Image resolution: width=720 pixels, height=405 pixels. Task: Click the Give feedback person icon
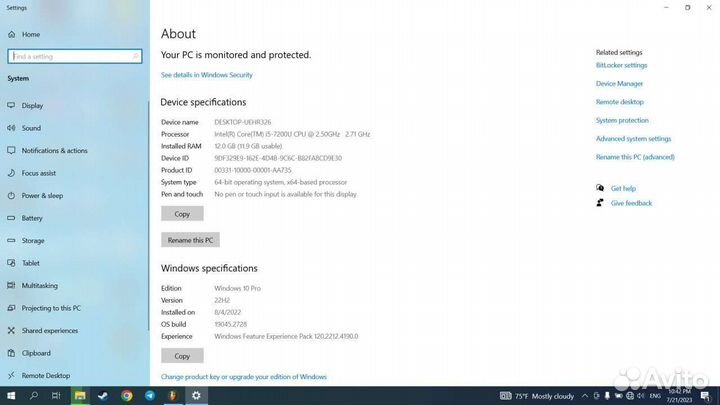point(600,203)
